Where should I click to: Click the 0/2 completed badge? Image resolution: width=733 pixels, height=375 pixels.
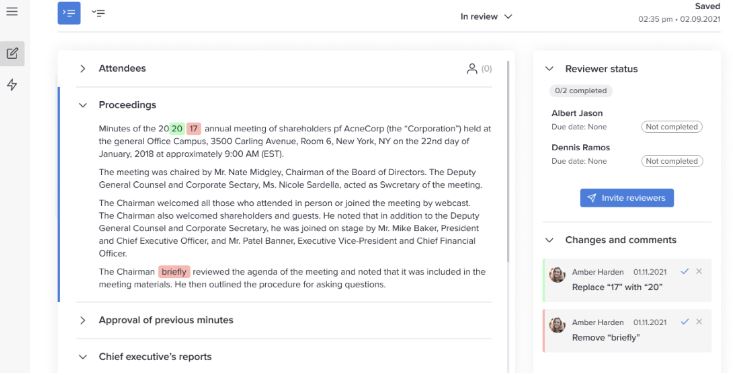click(581, 91)
